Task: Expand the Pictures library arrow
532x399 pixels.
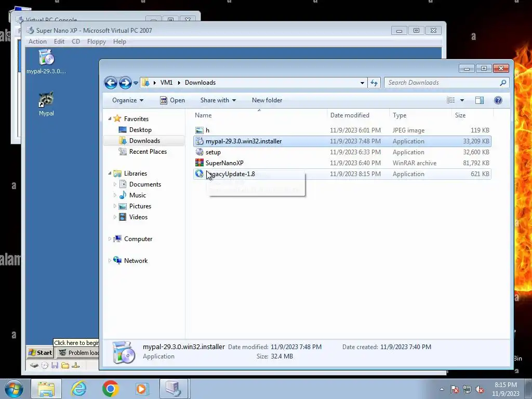Action: [115, 206]
